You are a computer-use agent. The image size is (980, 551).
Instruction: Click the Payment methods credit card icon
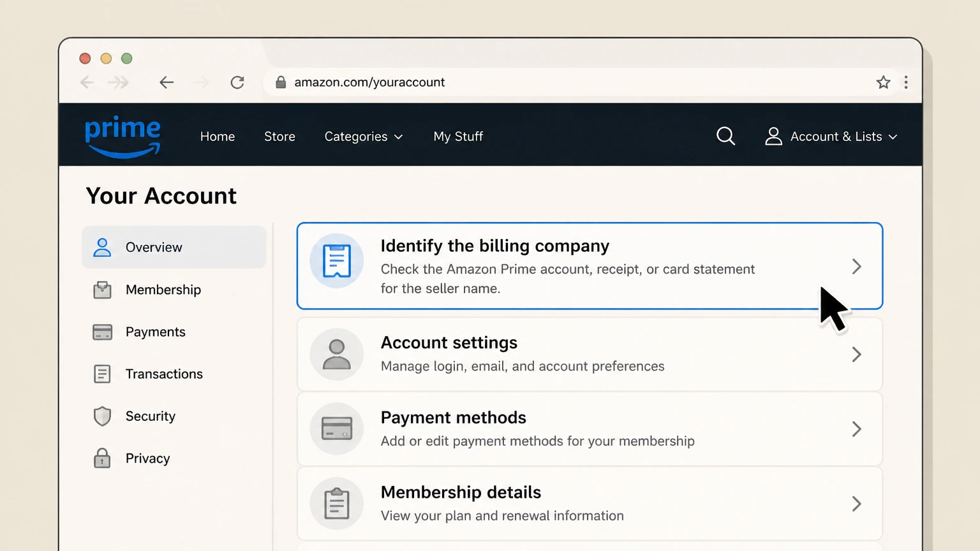click(337, 429)
